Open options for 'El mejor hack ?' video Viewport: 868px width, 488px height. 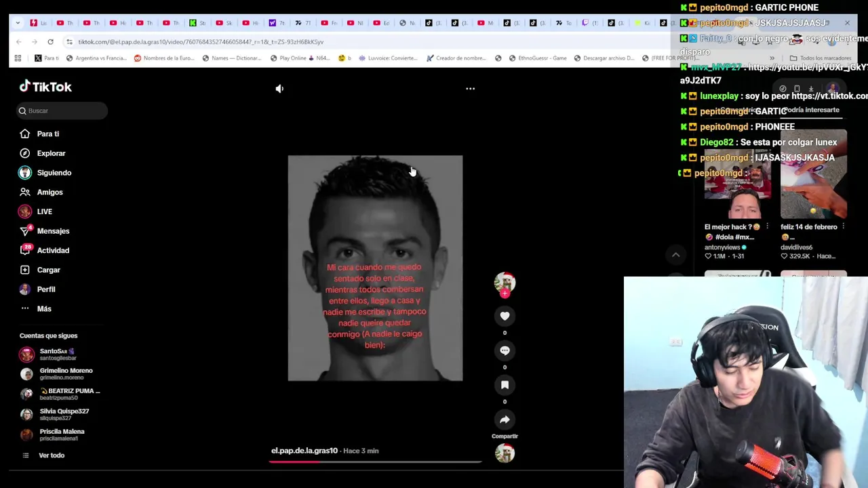pyautogui.click(x=767, y=227)
